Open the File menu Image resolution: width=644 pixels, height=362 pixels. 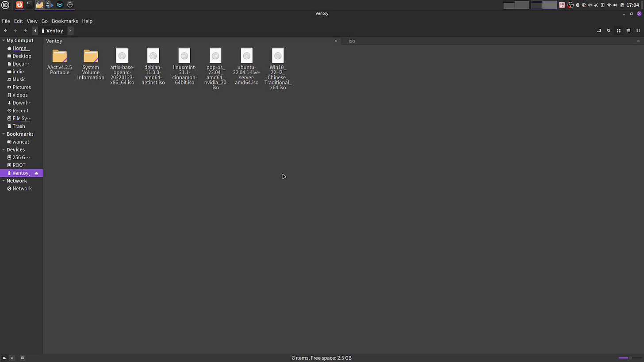pyautogui.click(x=6, y=21)
